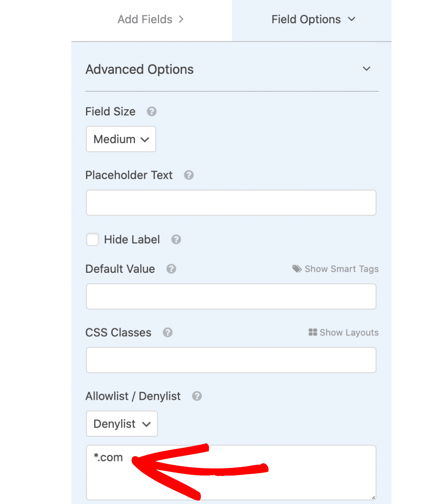
Task: Click into the Default Value input
Action: coord(231,296)
